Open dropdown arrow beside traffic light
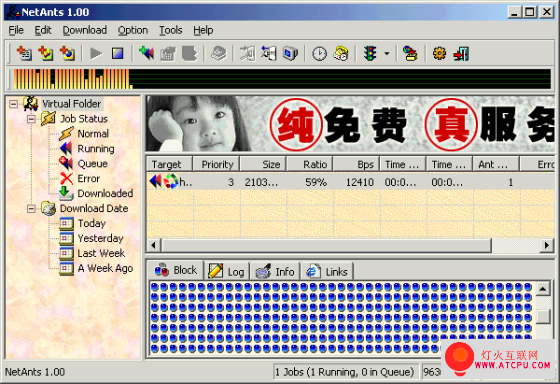 [x=387, y=54]
